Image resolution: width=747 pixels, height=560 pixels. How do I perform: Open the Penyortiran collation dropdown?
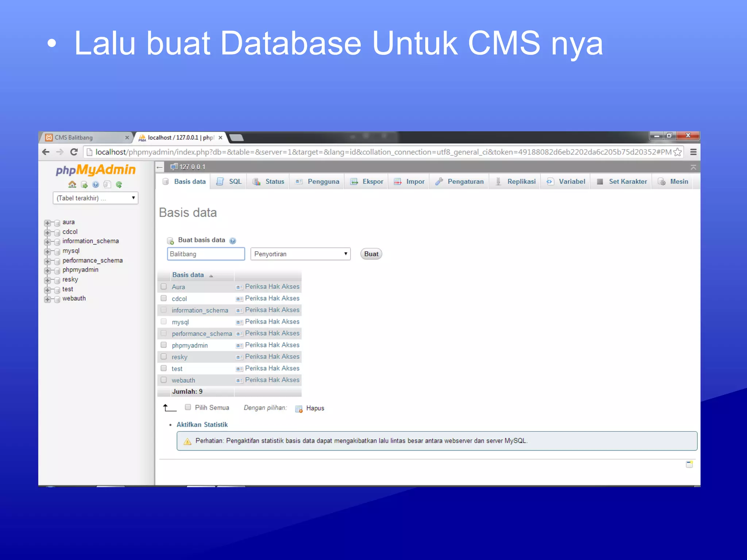(x=301, y=254)
